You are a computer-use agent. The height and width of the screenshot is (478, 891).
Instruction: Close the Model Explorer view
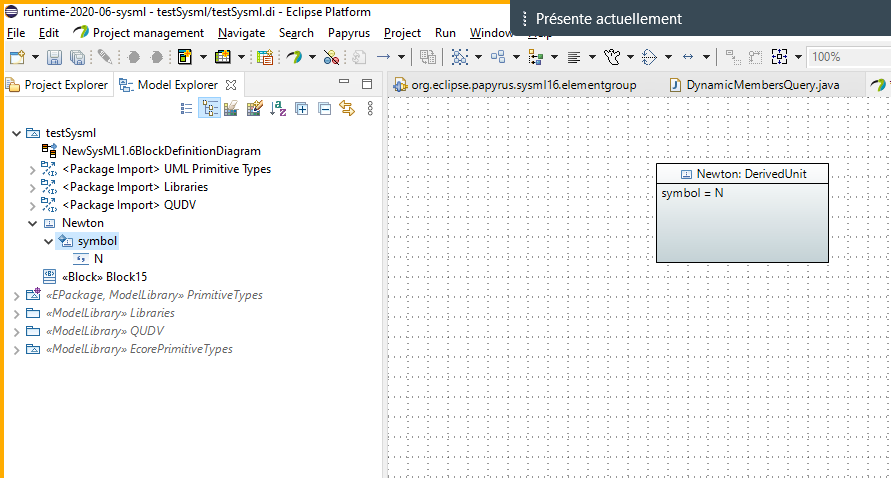[231, 85]
